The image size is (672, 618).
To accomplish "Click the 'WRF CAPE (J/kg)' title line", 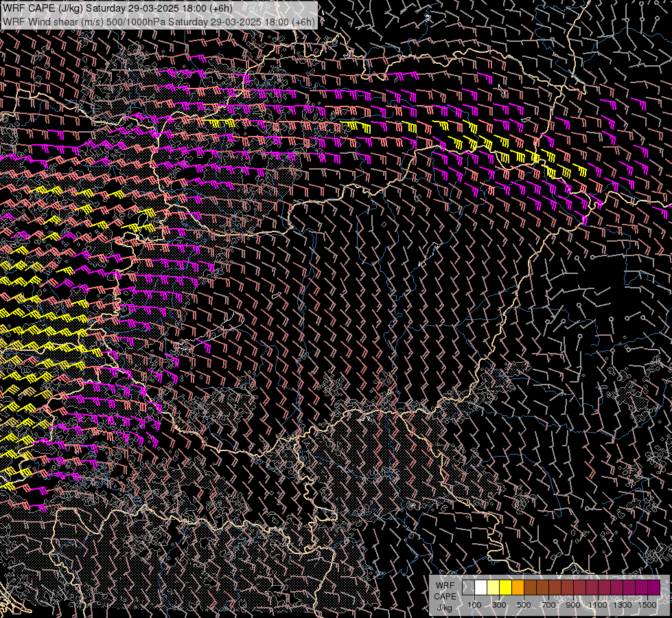I will click(x=118, y=8).
